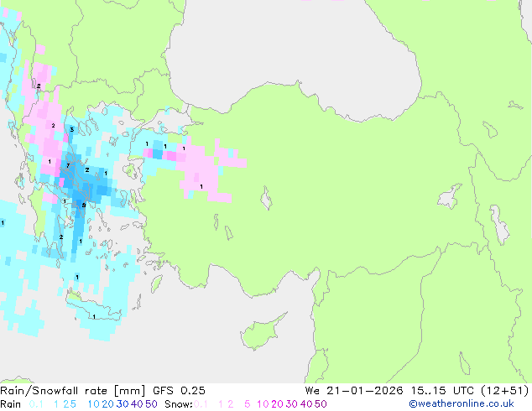This screenshot has height=411, width=532.
Task: Click the '7' precipitation value over Greece
Action: coord(68,166)
